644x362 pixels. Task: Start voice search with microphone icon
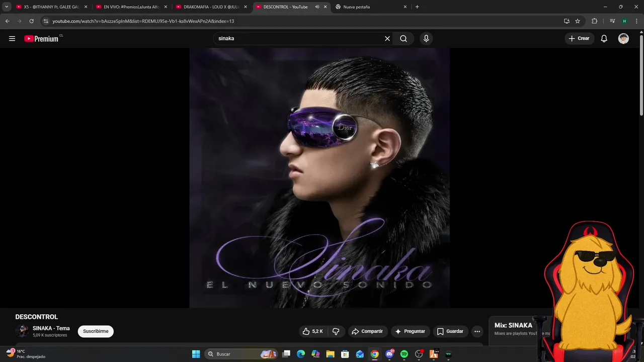(426, 39)
